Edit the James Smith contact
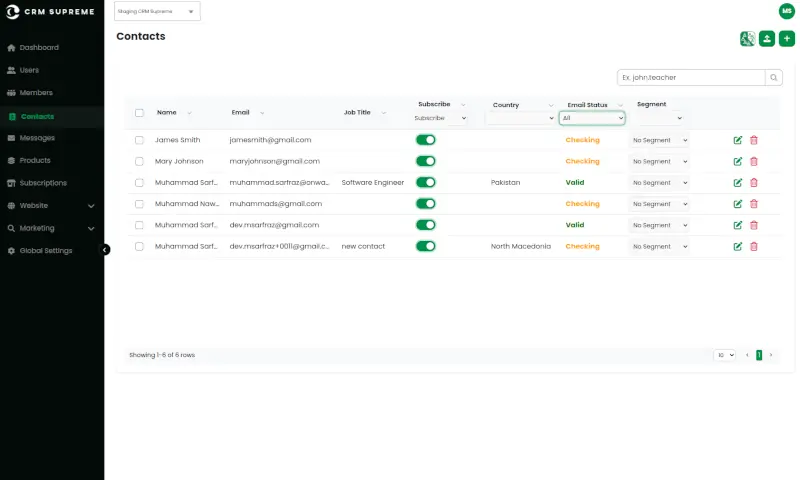This screenshot has width=800, height=480. (x=737, y=140)
